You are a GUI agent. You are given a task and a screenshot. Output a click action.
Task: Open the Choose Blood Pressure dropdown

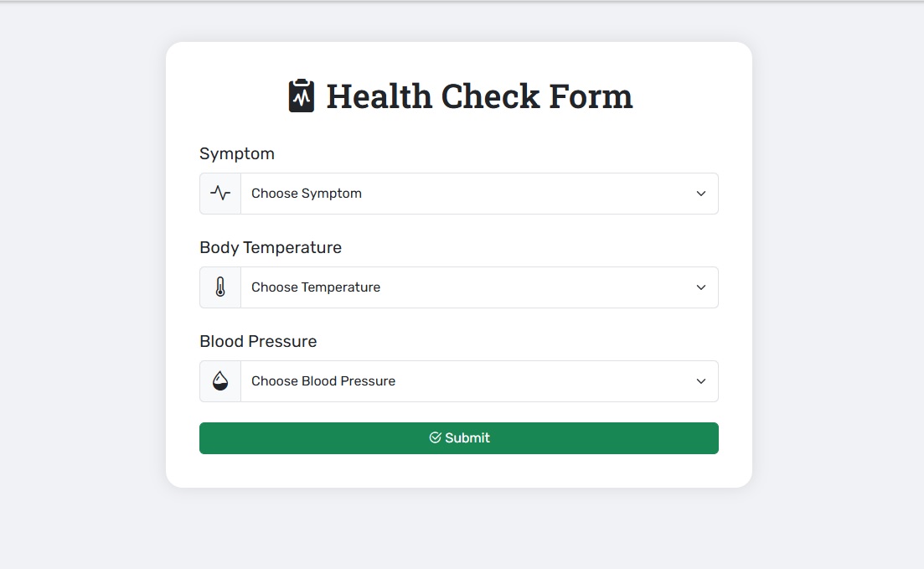coord(479,381)
